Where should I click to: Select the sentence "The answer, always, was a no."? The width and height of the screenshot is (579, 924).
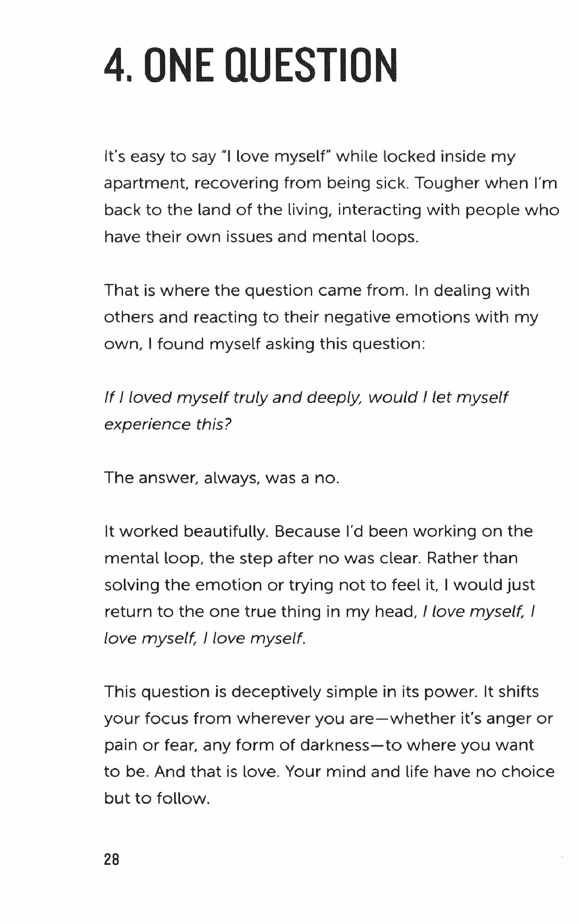click(222, 478)
